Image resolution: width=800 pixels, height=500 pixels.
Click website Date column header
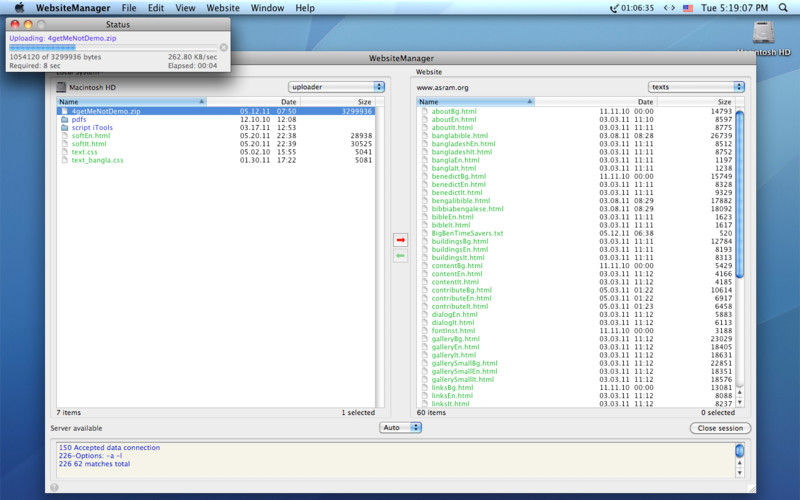tap(595, 102)
